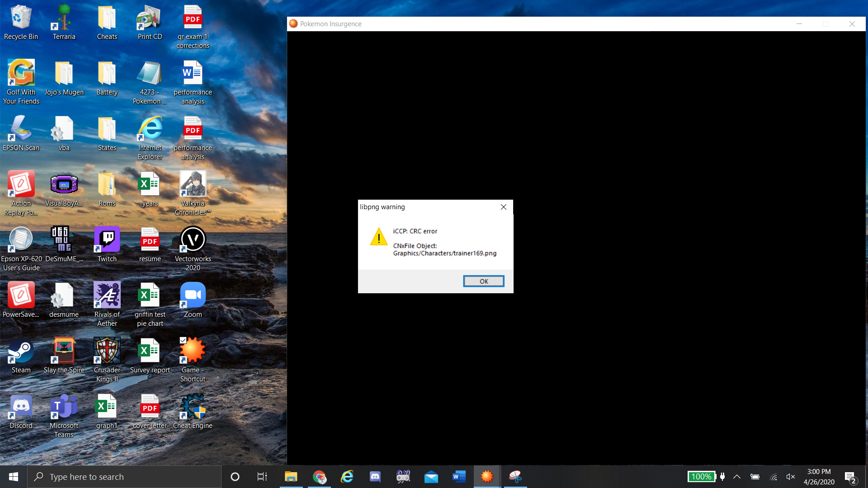This screenshot has height=488, width=868.
Task: Click the taskbar search box
Action: pos(124,477)
